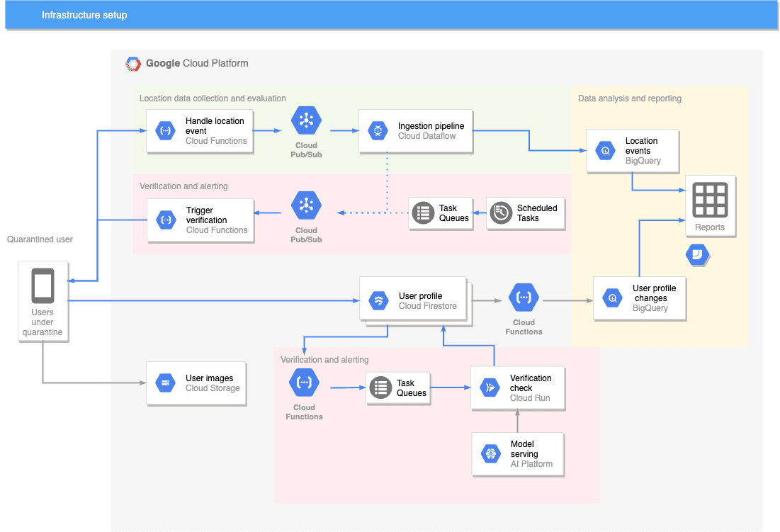Image resolution: width=780 pixels, height=532 pixels.
Task: Click the 'Scheduled Tasks' text
Action: point(537,213)
